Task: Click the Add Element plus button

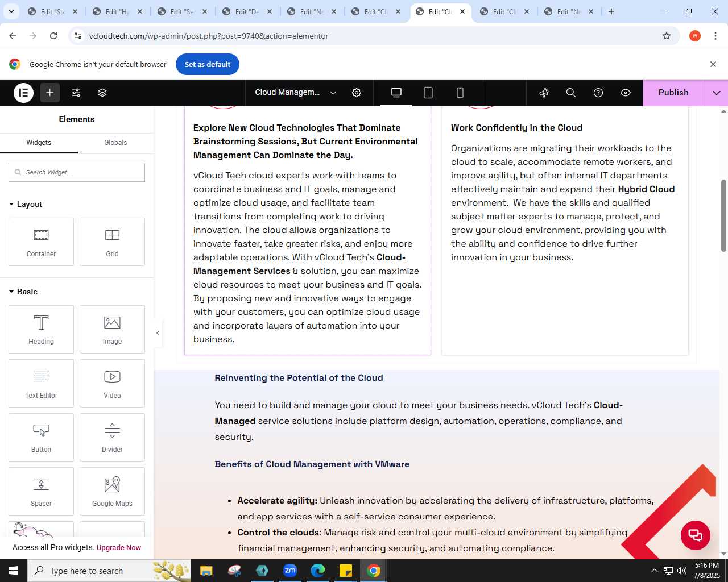Action: (50, 93)
